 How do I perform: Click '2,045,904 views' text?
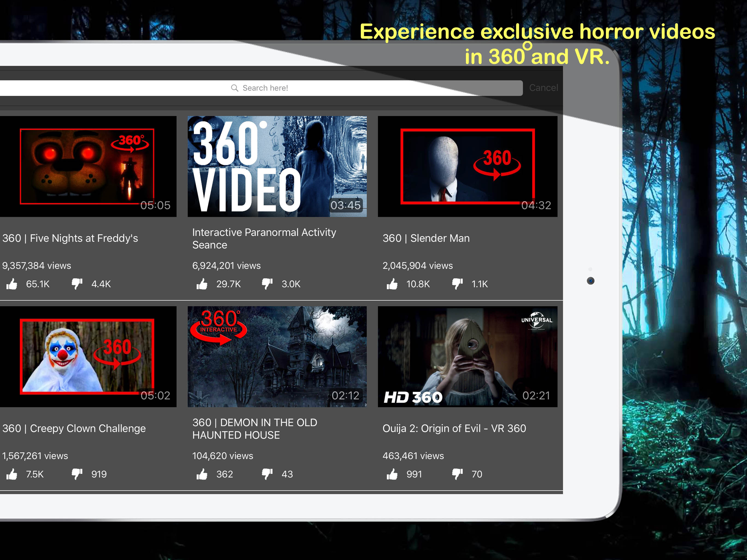418,266
